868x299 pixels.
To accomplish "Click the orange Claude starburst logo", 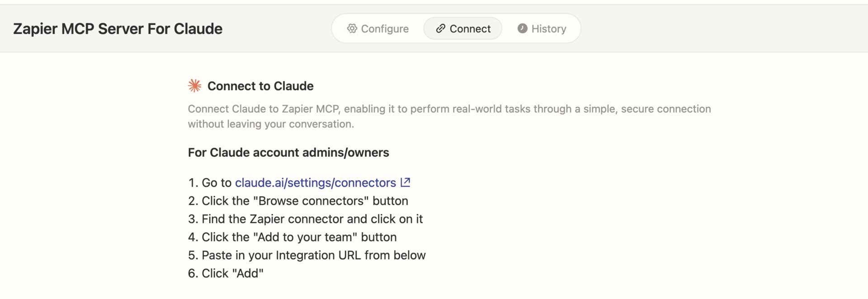I will 195,85.
